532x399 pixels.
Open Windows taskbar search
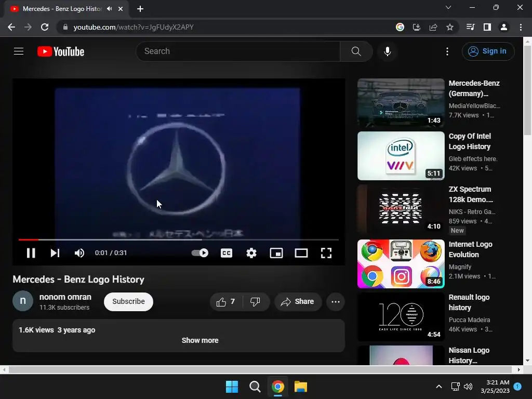click(255, 387)
